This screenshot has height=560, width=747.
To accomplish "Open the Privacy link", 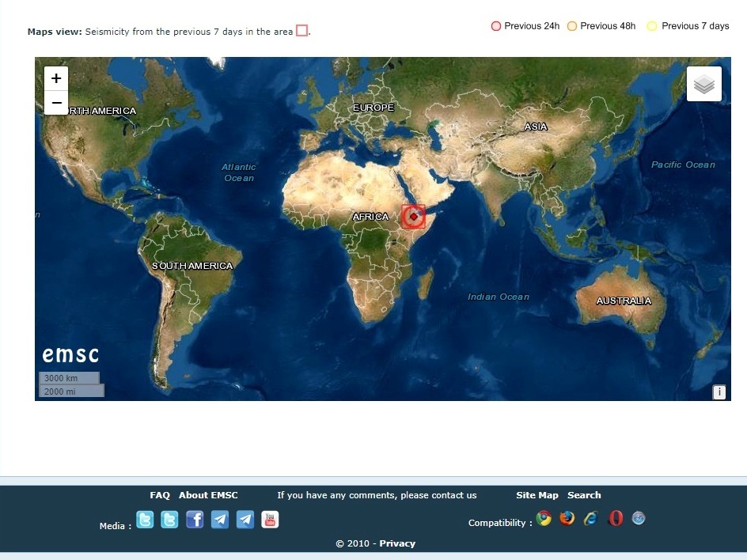I will click(397, 543).
